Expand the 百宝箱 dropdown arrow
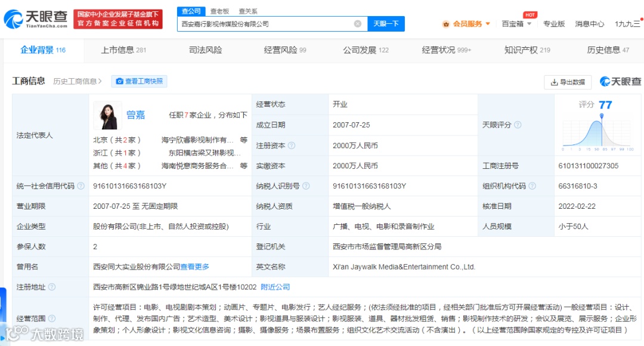Viewport: 644px width, 346px height. 529,24
